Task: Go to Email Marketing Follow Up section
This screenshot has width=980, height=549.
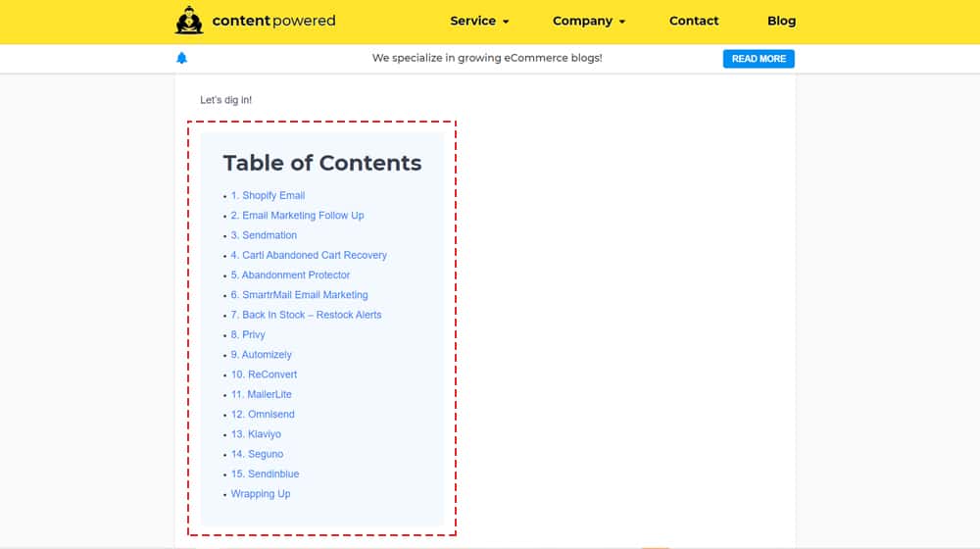Action: pos(297,216)
